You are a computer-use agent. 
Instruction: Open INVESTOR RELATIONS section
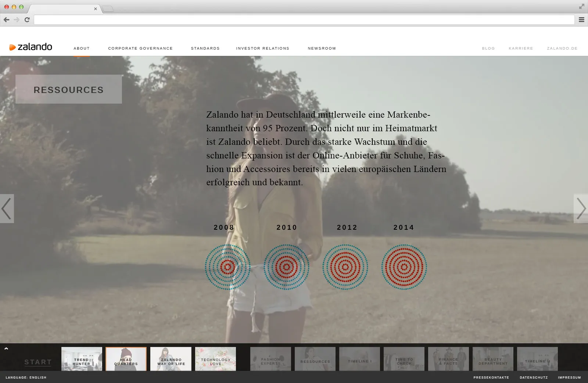tap(263, 48)
